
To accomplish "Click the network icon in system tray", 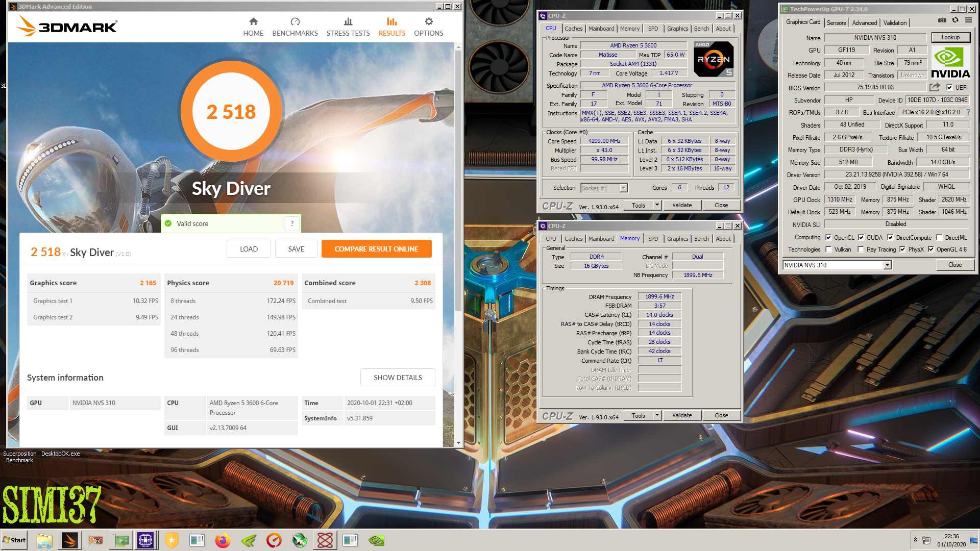I will pyautogui.click(x=926, y=540).
